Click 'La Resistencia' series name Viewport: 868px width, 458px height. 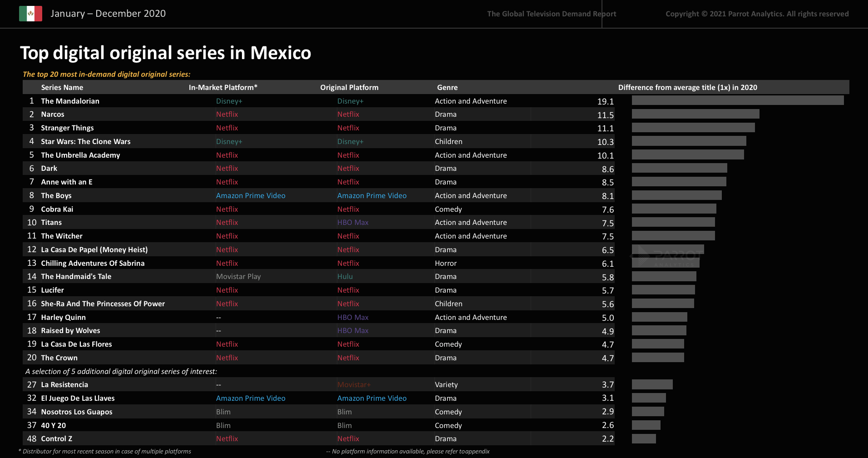click(x=64, y=384)
